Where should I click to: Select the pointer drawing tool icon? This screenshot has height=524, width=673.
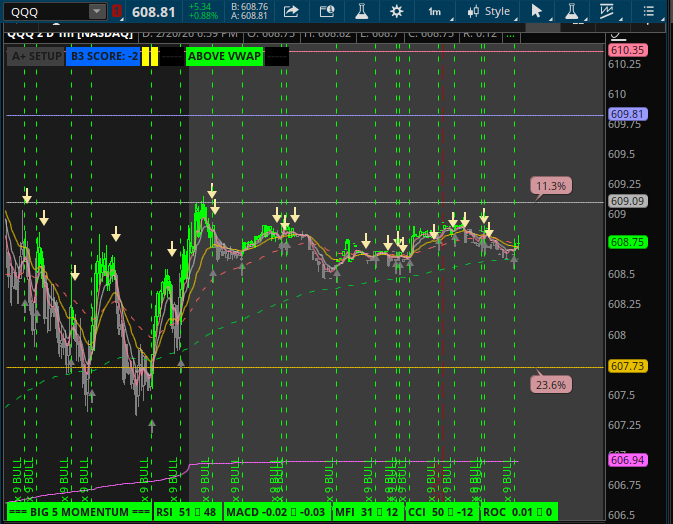coord(537,12)
